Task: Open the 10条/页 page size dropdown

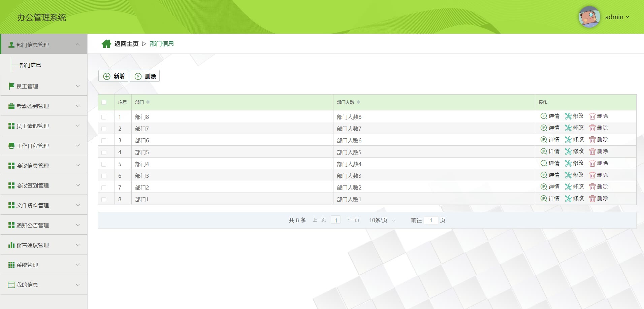Action: [x=382, y=220]
